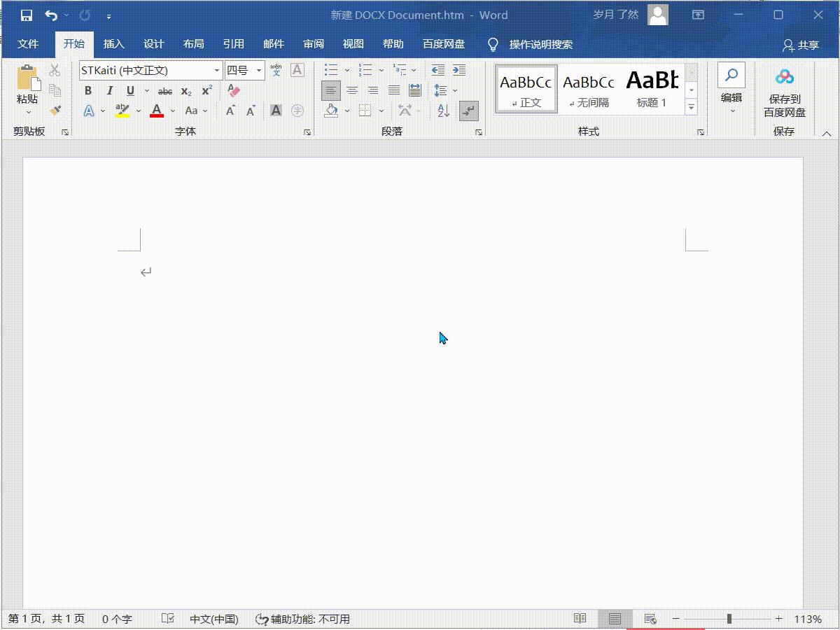Image resolution: width=840 pixels, height=630 pixels.
Task: Click the Increase Indent icon
Action: pyautogui.click(x=459, y=70)
